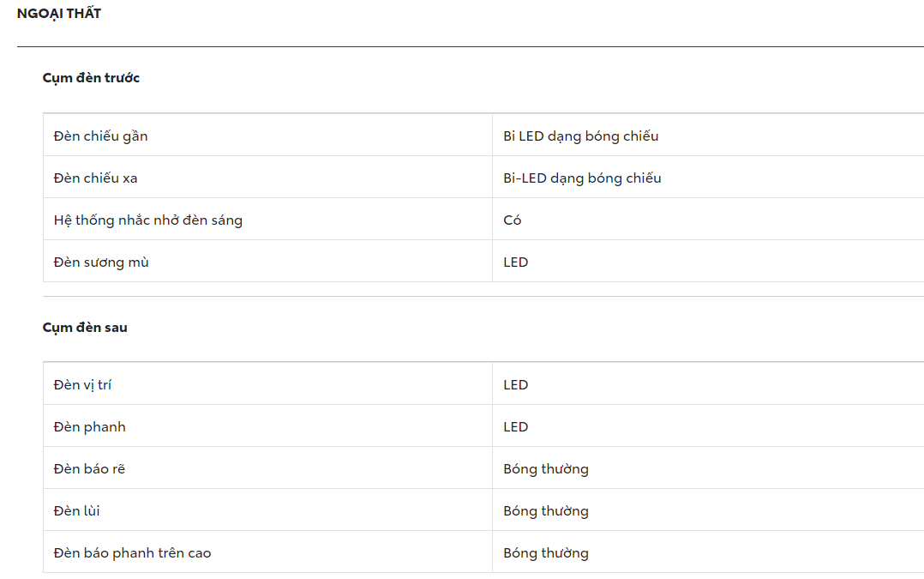
Task: Select the Cụm đèn sau subheading
Action: (x=85, y=328)
